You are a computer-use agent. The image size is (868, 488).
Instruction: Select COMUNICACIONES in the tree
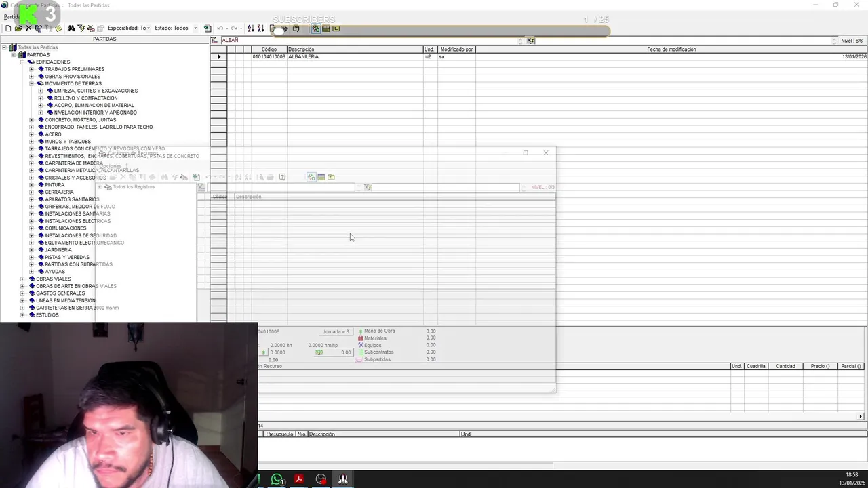pyautogui.click(x=66, y=228)
